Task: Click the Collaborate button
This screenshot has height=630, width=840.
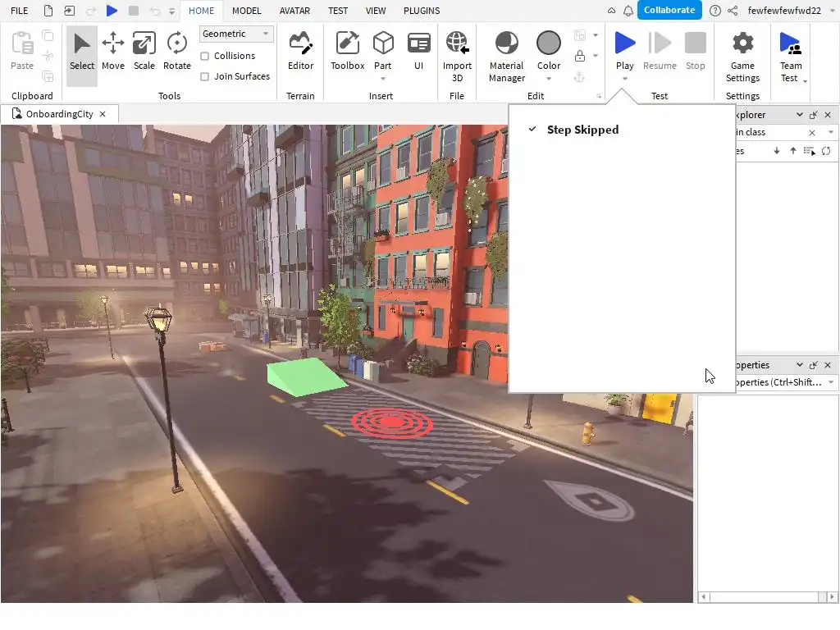Action: (x=669, y=10)
